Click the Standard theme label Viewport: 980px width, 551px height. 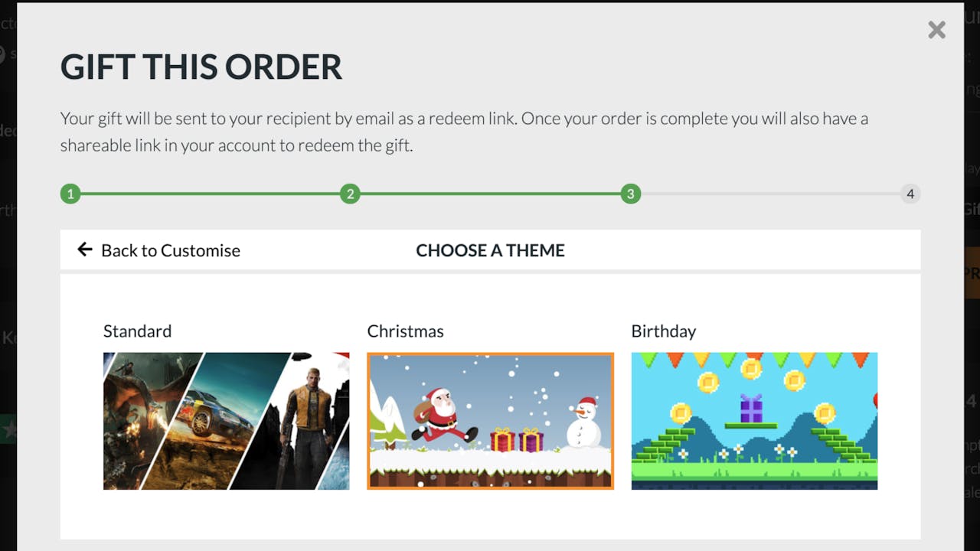coord(138,331)
